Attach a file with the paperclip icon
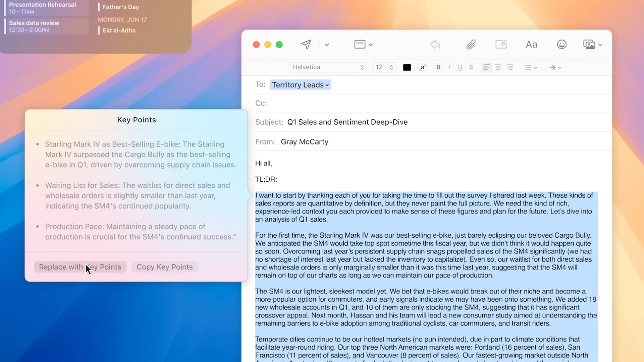Viewport: 644px width, 362px height. 471,45
